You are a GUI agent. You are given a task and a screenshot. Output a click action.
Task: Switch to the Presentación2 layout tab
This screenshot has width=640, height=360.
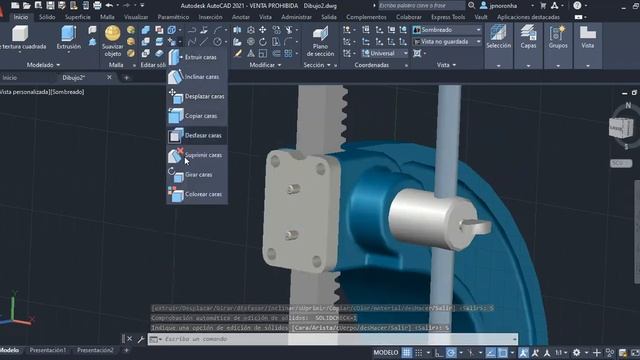tap(95, 350)
